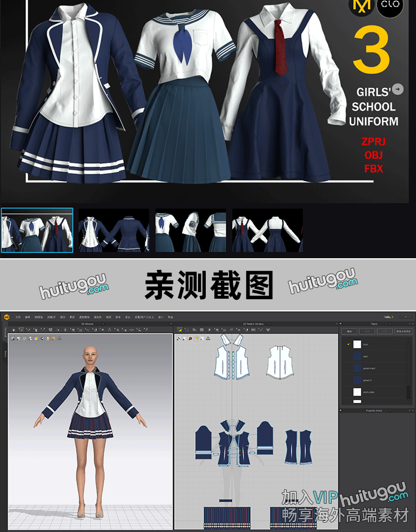Click the 增加 button in Fabric panel
The height and width of the screenshot is (532, 416).
click(x=348, y=331)
